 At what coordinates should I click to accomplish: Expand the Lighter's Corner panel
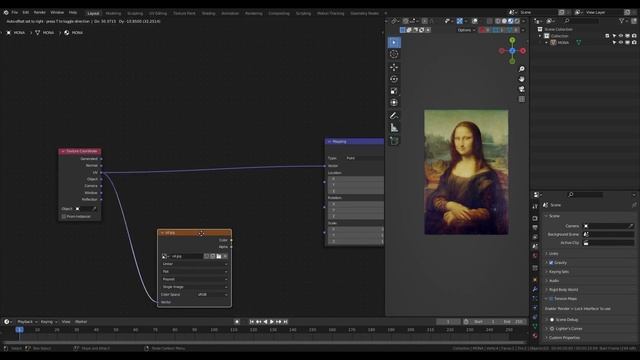569,329
